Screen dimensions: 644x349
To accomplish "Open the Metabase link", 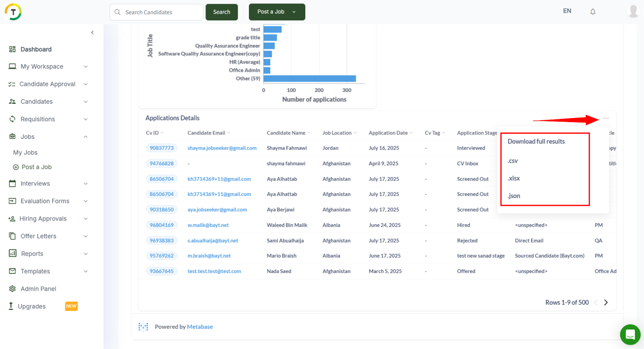I will 200,327.
